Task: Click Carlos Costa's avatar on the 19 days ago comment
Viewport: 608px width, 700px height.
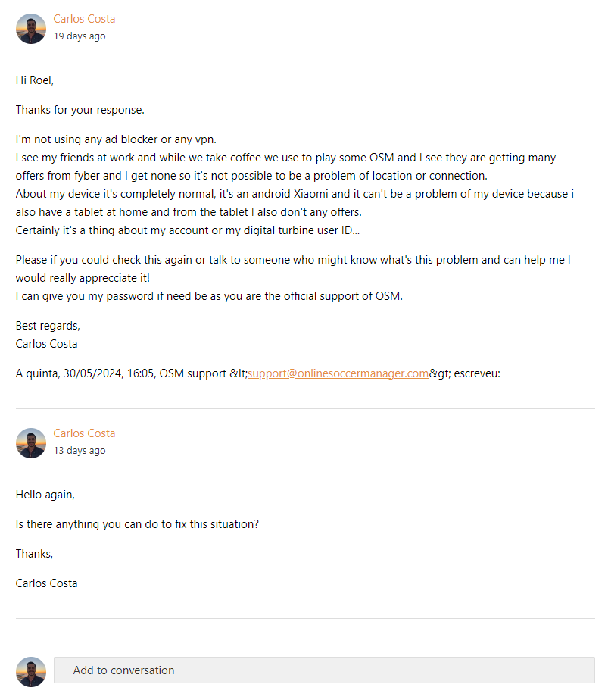Action: (x=31, y=29)
